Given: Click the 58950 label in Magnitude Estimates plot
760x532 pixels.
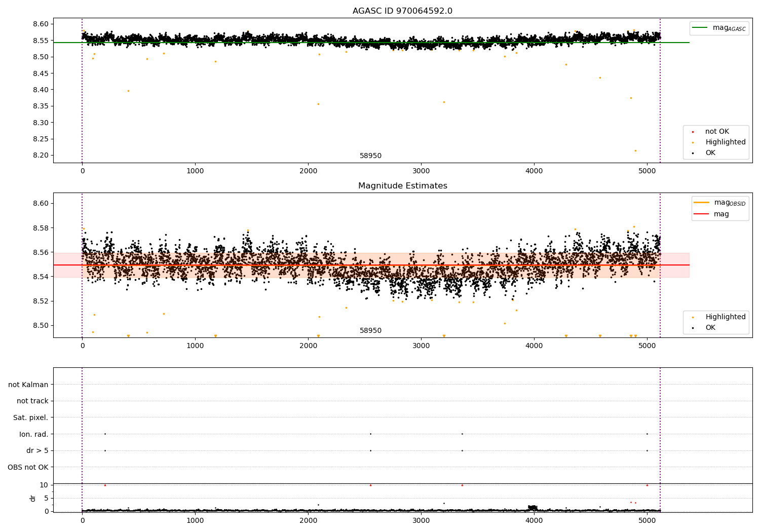Looking at the screenshot, I should (370, 331).
